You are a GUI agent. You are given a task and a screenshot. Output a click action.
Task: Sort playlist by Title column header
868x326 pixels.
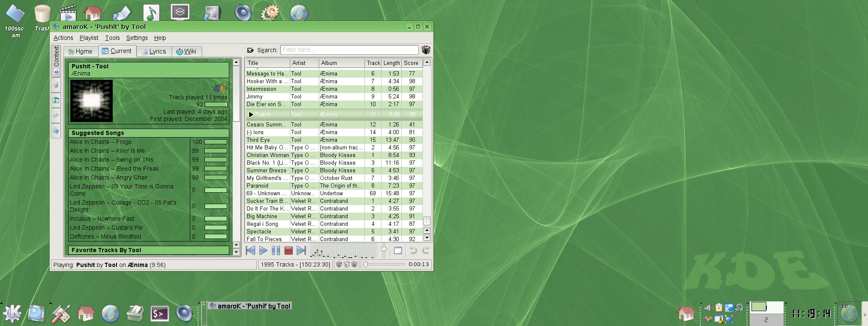[x=267, y=63]
